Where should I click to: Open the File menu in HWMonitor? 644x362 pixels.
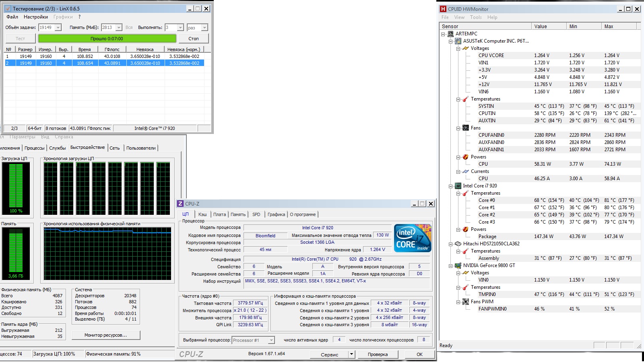click(x=445, y=17)
